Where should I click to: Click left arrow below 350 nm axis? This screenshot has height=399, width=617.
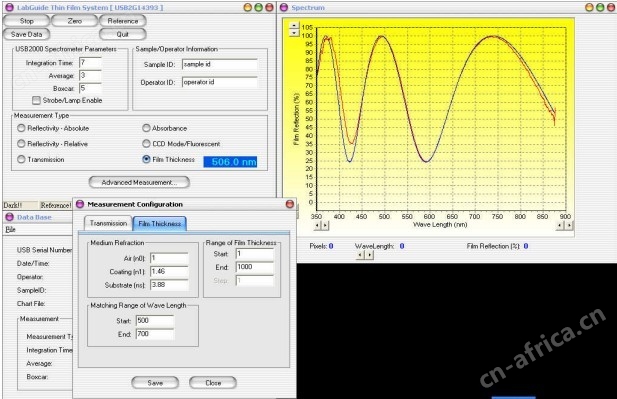[317, 225]
